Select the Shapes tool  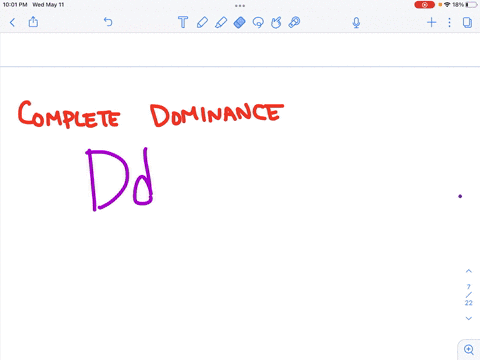tap(276, 22)
